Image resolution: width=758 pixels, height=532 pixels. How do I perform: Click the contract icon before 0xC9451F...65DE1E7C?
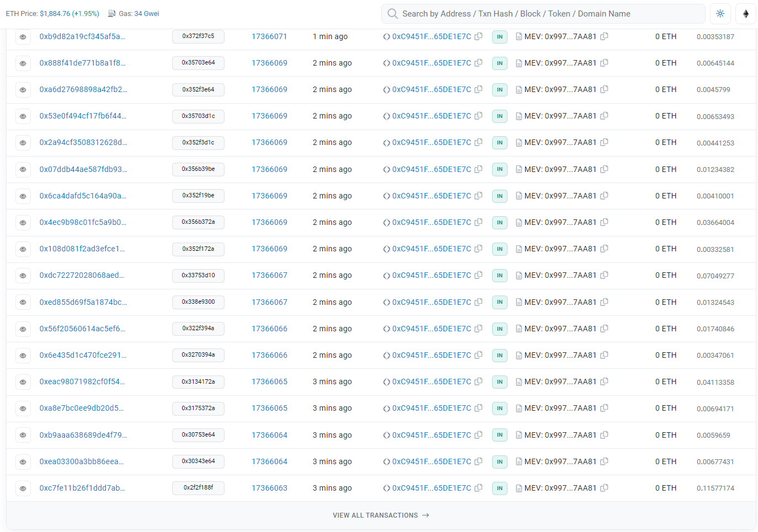pos(386,36)
